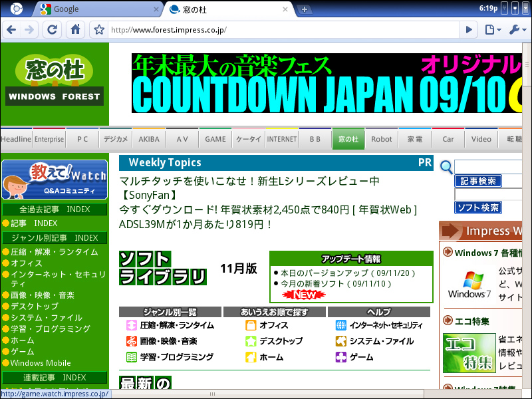Go back with the back arrow
This screenshot has height=399, width=532.
click(x=11, y=30)
